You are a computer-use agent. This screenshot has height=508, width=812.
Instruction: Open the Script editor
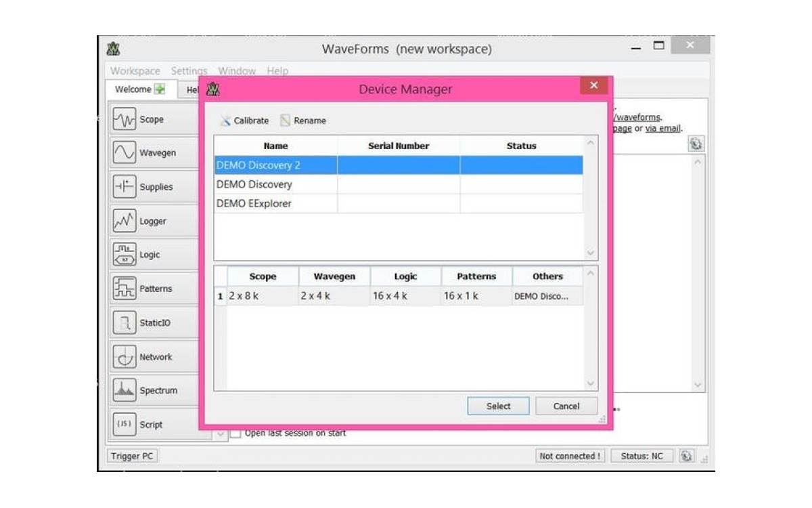154,425
